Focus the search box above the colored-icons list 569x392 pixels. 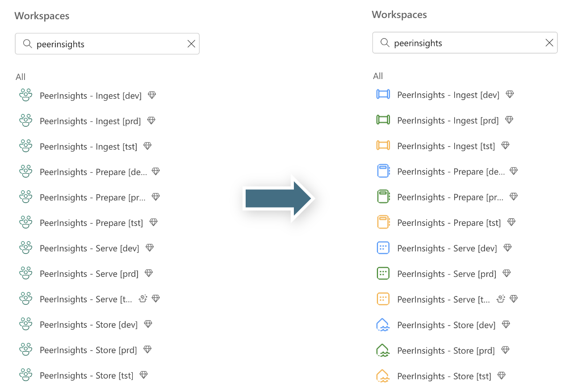pyautogui.click(x=465, y=43)
